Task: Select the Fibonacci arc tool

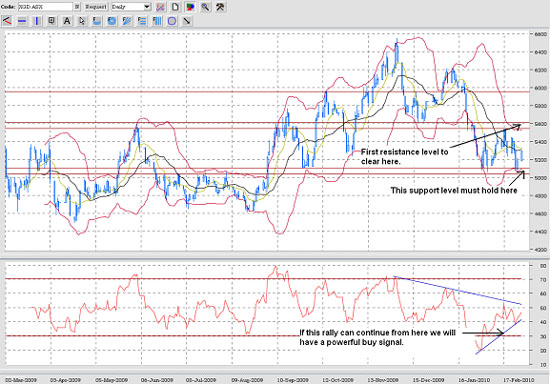Action: coord(97,21)
